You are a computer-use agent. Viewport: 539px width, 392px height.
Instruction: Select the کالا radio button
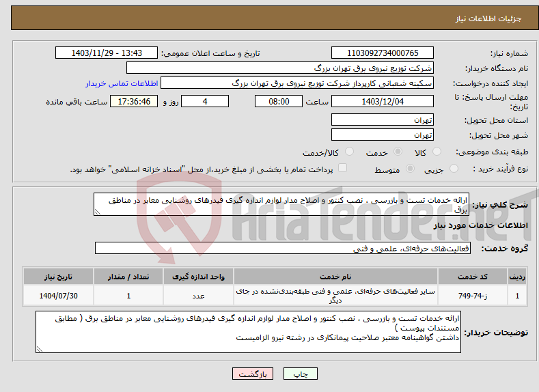[x=437, y=152]
